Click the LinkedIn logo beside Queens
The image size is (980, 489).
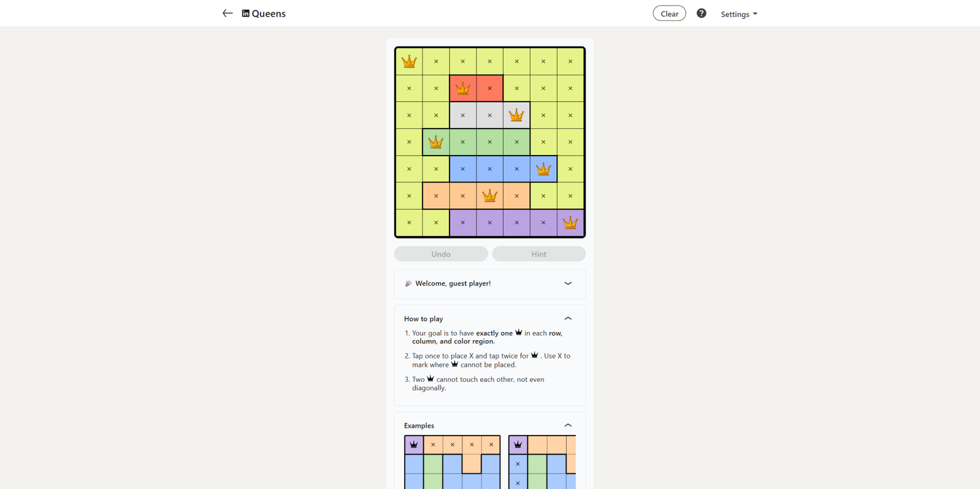[x=246, y=13]
